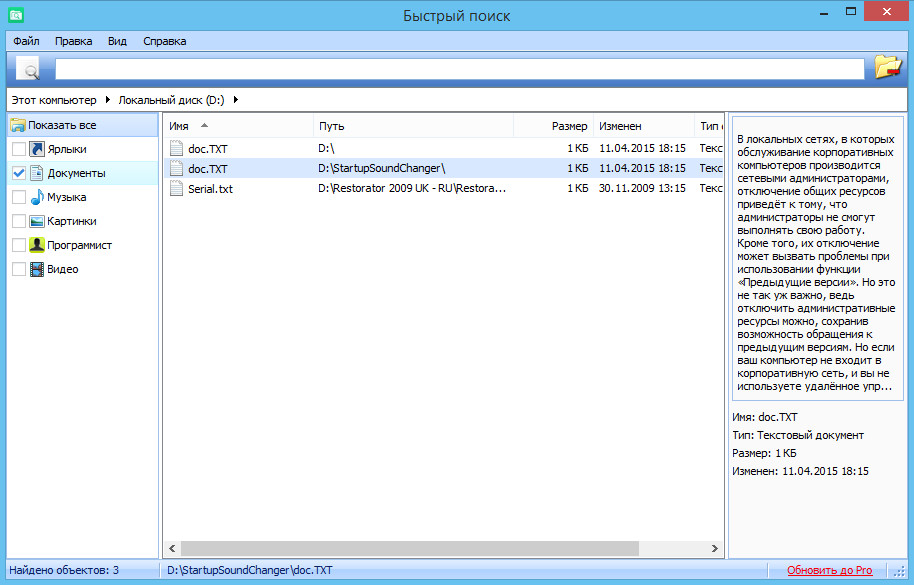Click file icon of Serial.txt
This screenshot has width=914, height=585.
177,188
